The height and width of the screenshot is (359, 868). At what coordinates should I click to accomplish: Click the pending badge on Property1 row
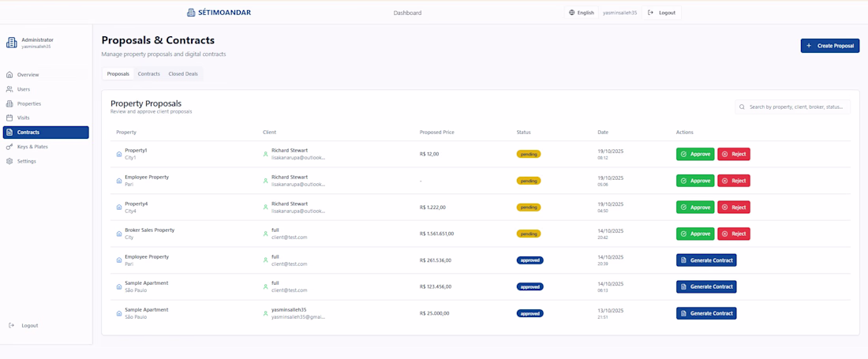(529, 155)
